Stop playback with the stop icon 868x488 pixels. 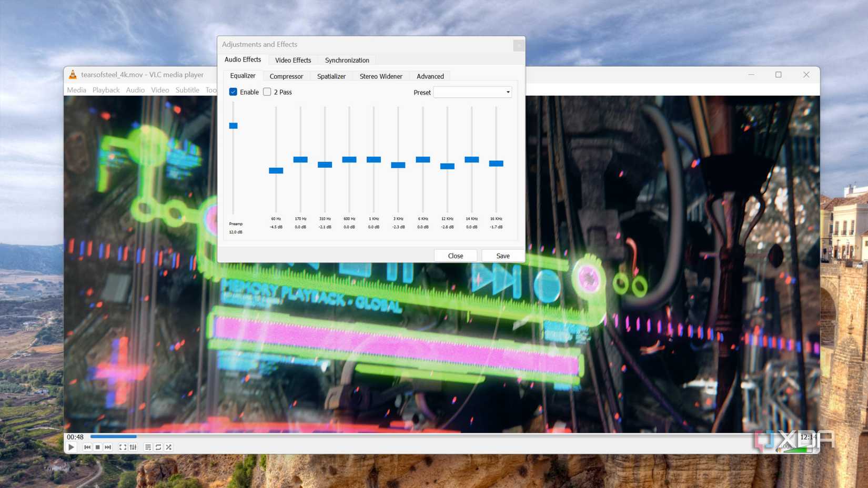tap(97, 447)
